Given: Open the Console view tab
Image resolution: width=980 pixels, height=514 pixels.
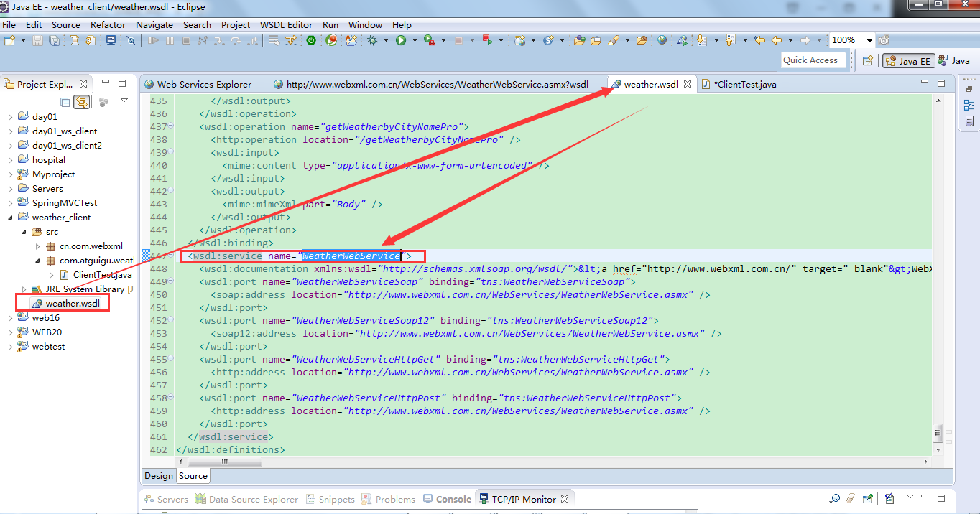Looking at the screenshot, I should click(x=447, y=499).
